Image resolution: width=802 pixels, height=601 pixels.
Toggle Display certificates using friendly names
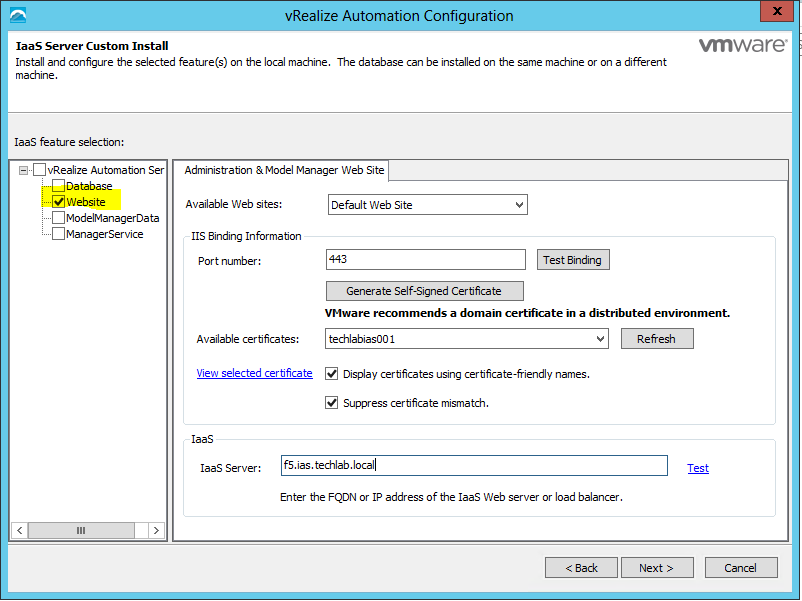331,374
